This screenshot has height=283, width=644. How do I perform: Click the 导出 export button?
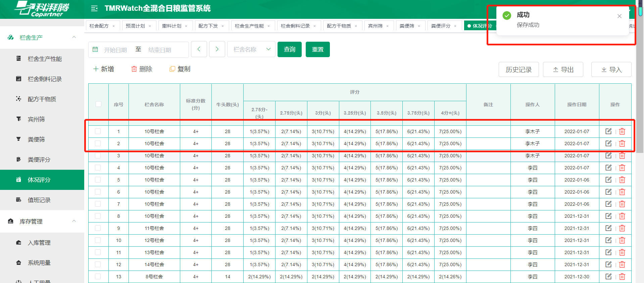tap(563, 70)
